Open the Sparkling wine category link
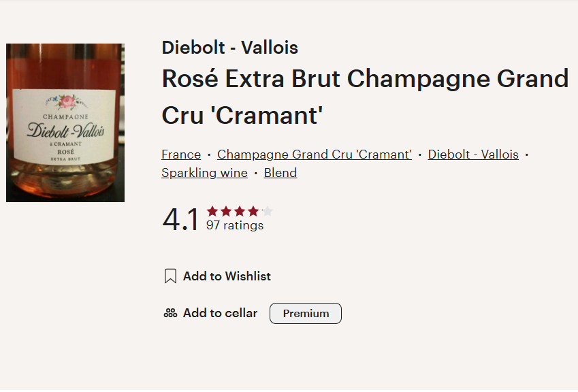The width and height of the screenshot is (578, 392). click(204, 173)
